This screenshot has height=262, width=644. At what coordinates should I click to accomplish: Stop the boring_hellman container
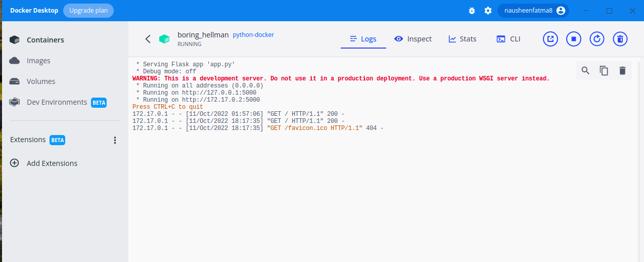point(574,39)
